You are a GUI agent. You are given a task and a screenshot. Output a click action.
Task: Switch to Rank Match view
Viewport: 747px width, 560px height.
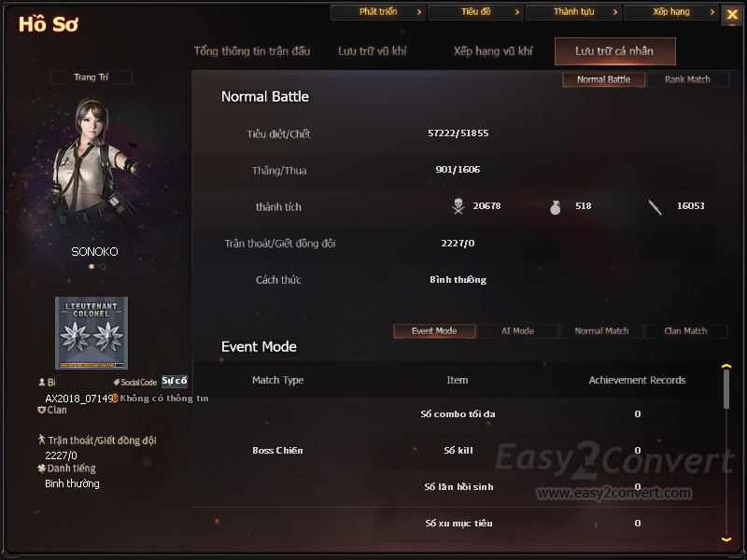tap(687, 79)
